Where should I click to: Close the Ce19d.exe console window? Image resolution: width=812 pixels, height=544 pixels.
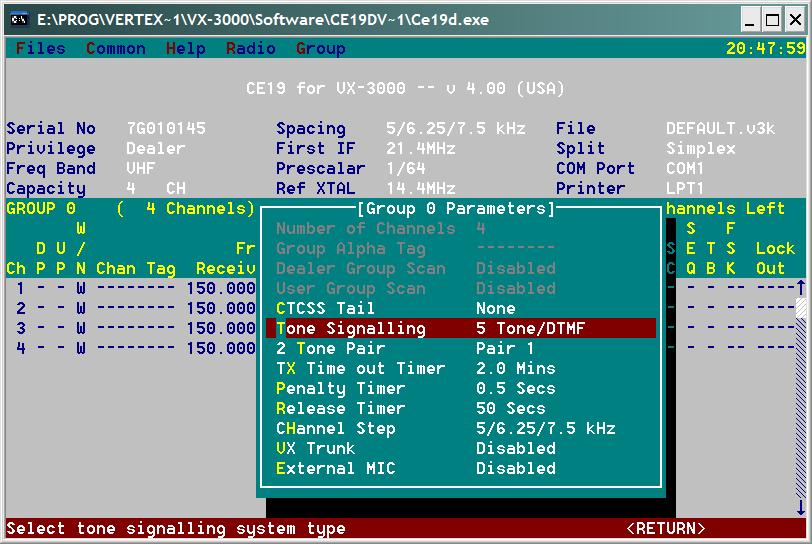click(x=795, y=20)
